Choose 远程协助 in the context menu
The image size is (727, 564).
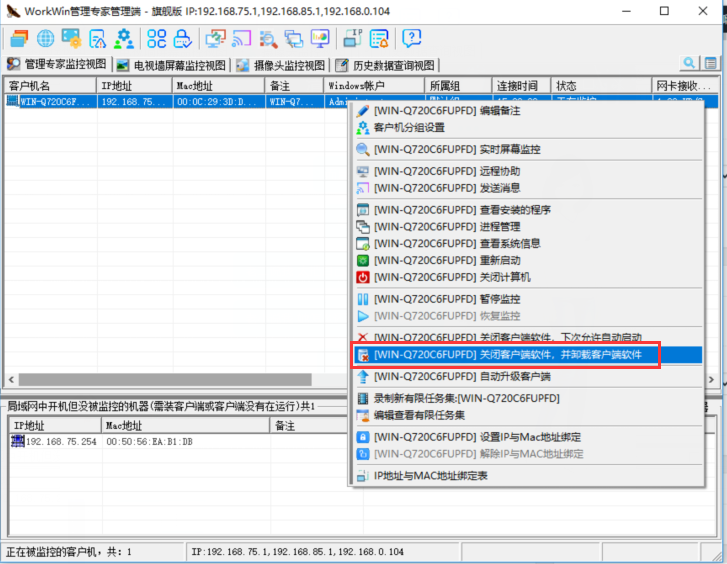[x=527, y=171]
